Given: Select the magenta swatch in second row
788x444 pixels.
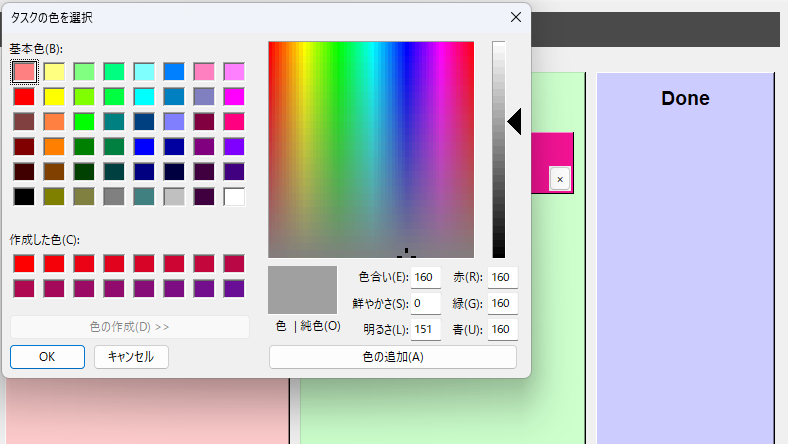Looking at the screenshot, I should (x=234, y=97).
